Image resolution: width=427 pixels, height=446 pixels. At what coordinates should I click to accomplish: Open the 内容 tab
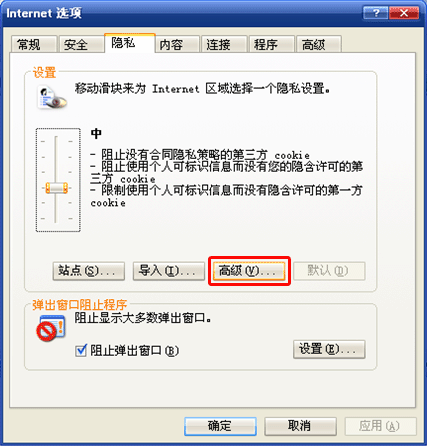point(176,44)
